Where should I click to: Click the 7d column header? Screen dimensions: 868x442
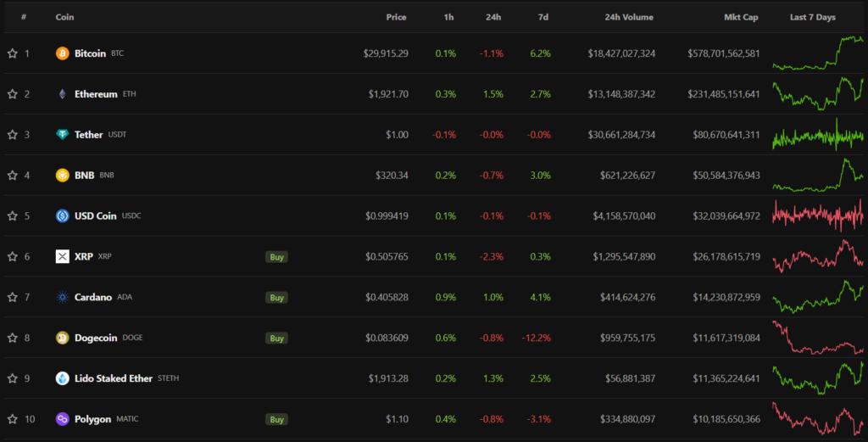[542, 17]
